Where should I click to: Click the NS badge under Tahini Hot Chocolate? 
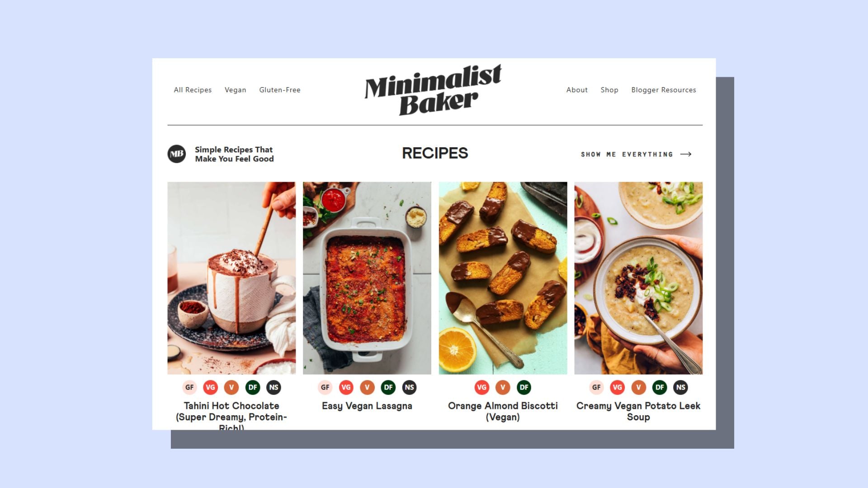pyautogui.click(x=274, y=387)
